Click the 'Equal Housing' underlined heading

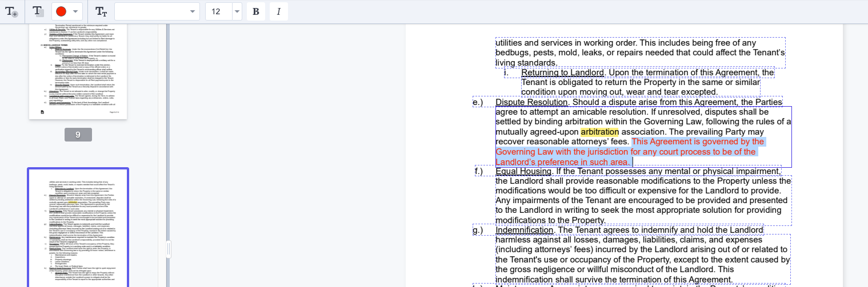pyautogui.click(x=523, y=171)
